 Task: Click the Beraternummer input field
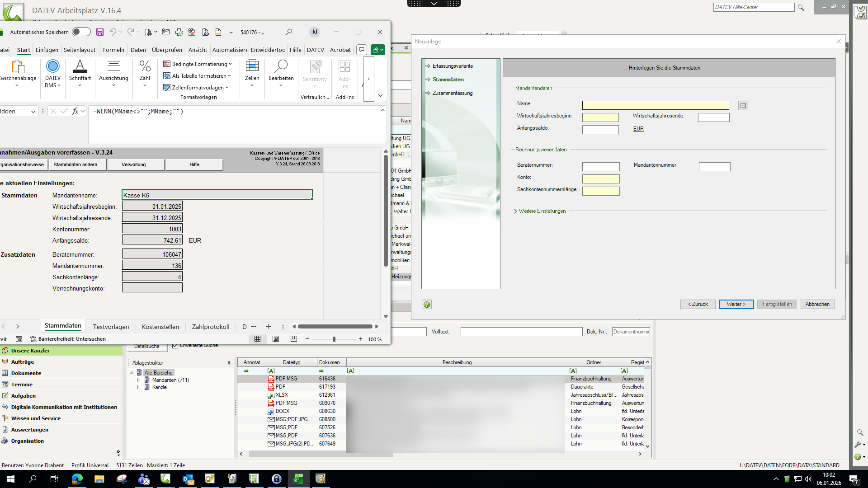[600, 167]
